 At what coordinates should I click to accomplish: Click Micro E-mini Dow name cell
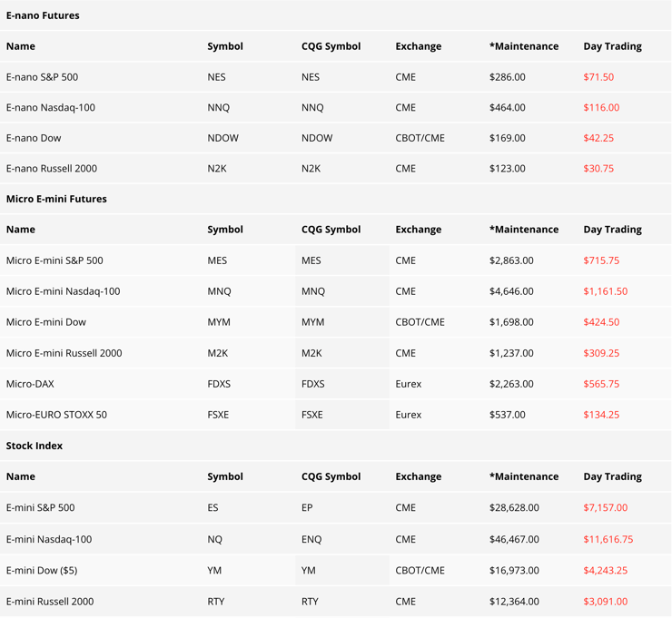(45, 322)
